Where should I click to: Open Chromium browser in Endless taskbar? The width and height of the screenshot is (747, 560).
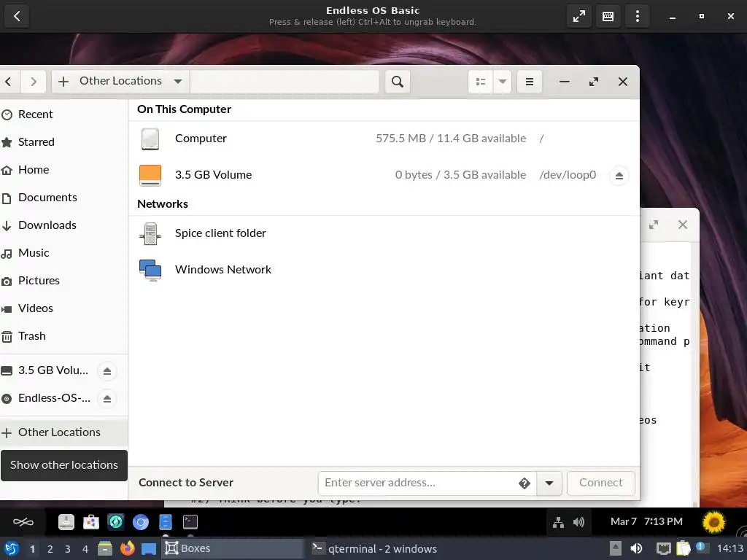coord(141,522)
